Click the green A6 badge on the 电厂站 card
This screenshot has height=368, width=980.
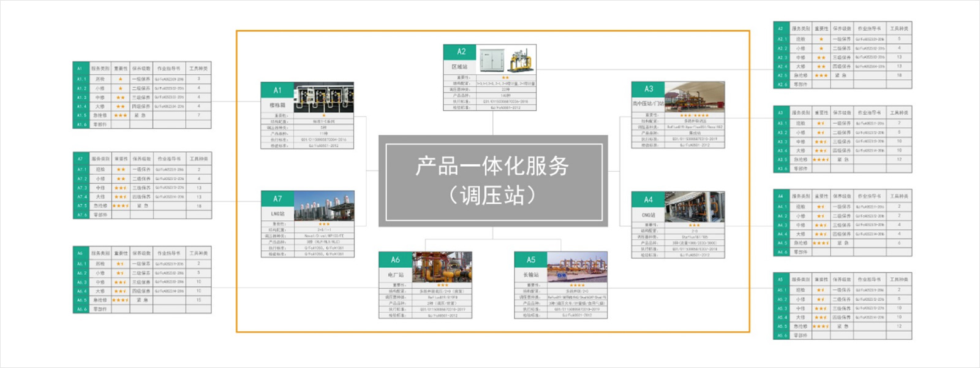click(x=395, y=260)
